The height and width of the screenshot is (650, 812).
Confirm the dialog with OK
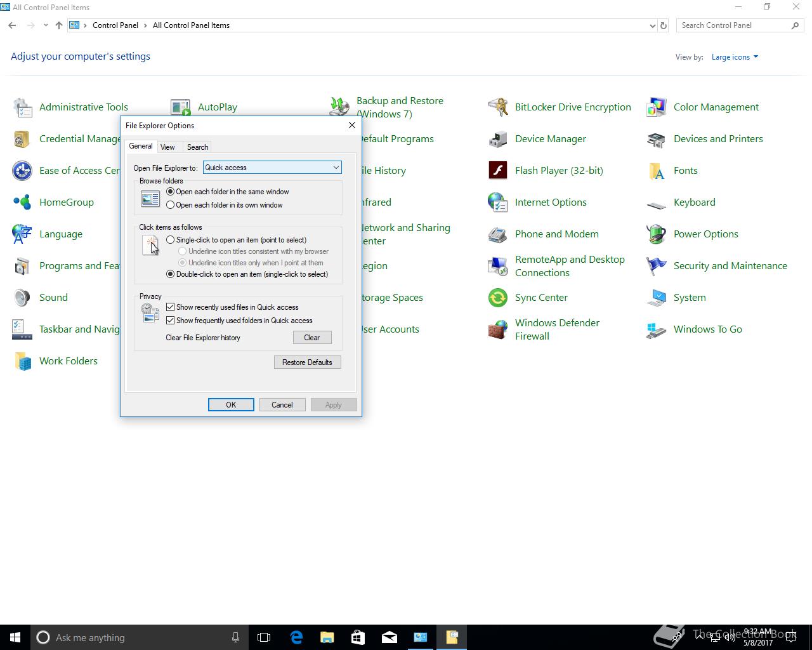click(231, 405)
